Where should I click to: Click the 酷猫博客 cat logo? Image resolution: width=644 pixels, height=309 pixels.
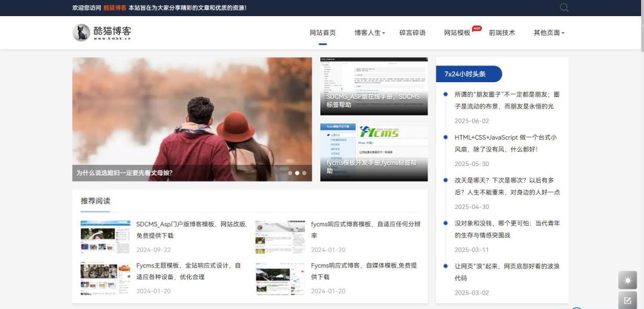coord(81,33)
